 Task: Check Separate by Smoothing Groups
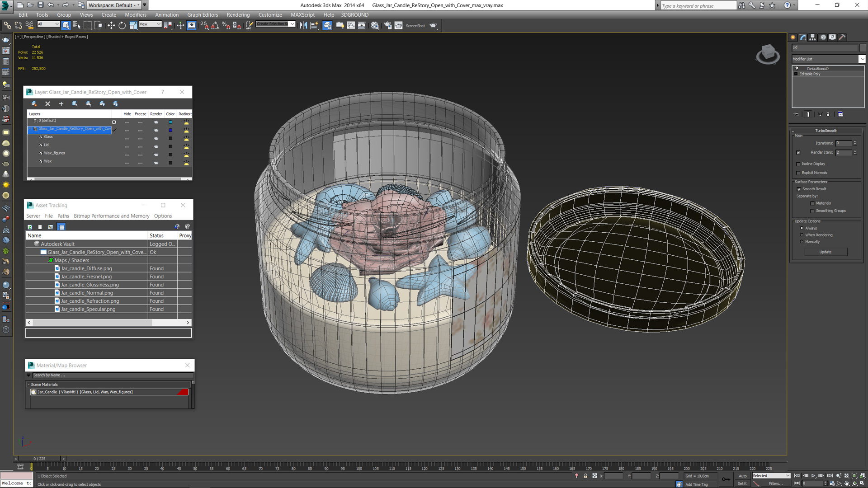(x=812, y=211)
